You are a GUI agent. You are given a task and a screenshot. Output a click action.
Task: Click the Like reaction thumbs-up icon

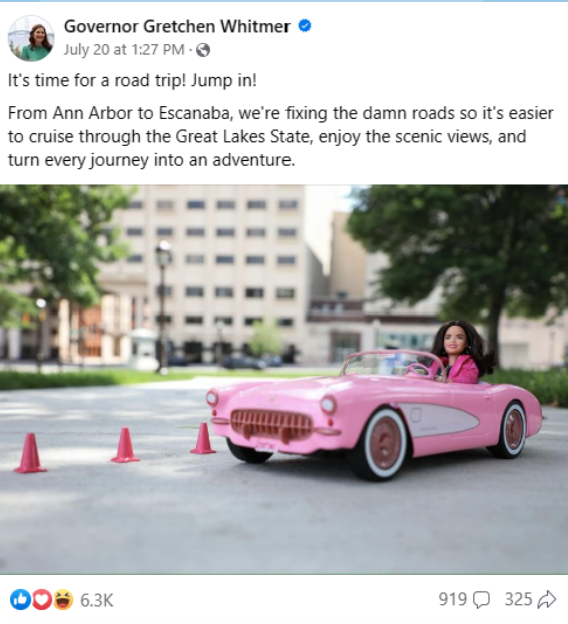[x=20, y=600]
